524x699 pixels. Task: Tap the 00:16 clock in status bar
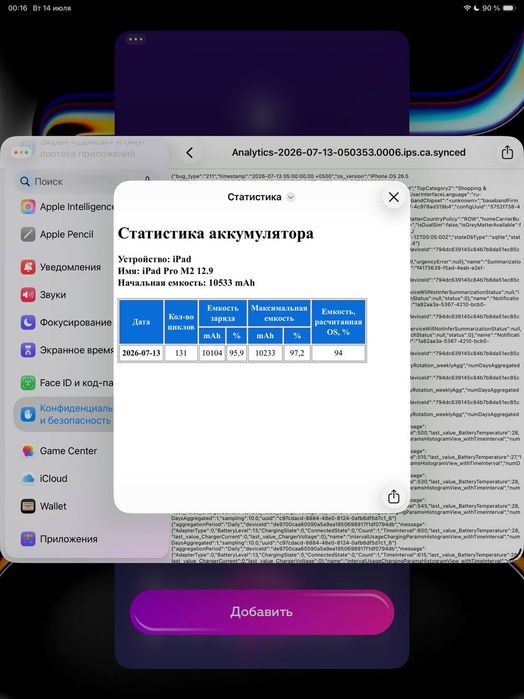tap(17, 8)
